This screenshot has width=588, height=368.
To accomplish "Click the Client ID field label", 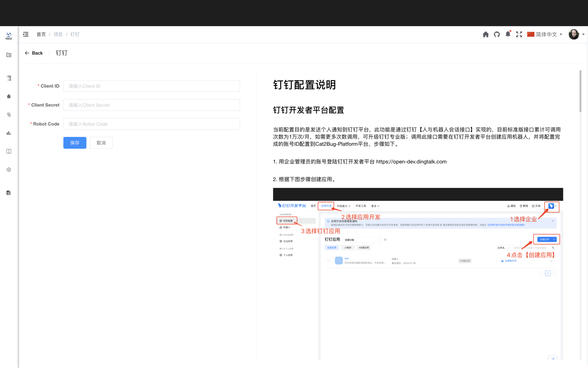I will 50,86.
